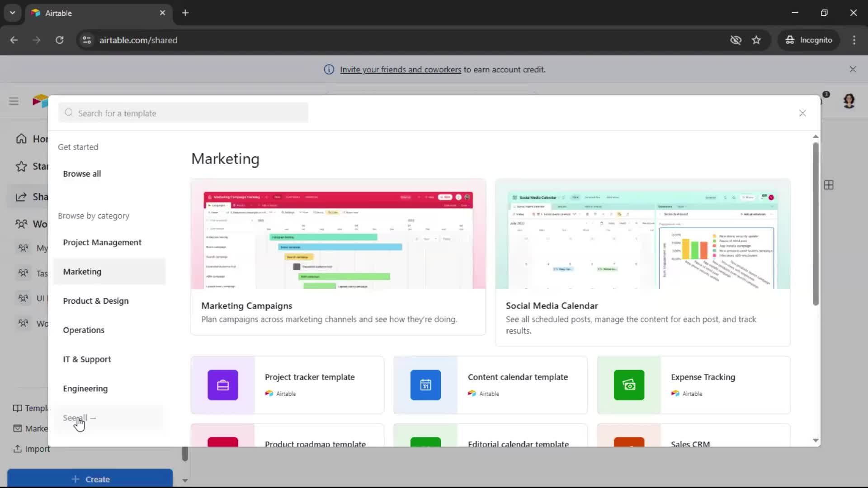Click the Search for a template field
The image size is (868, 488).
[x=183, y=113]
